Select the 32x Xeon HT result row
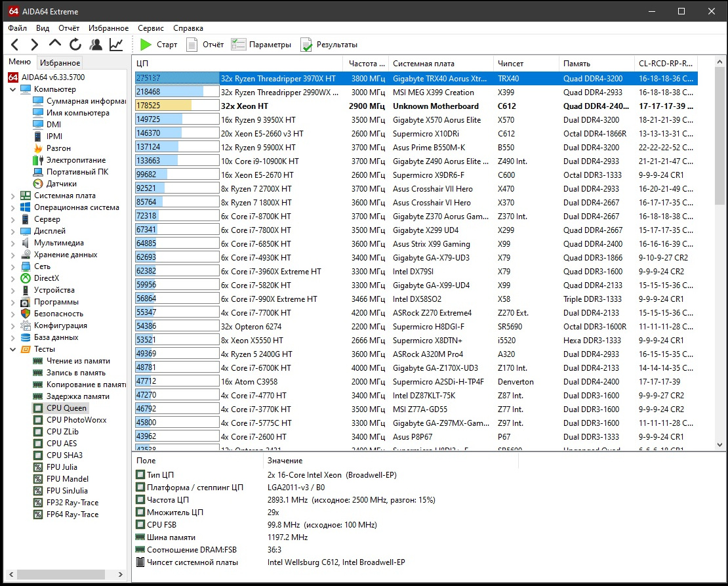728x586 pixels. (x=416, y=106)
